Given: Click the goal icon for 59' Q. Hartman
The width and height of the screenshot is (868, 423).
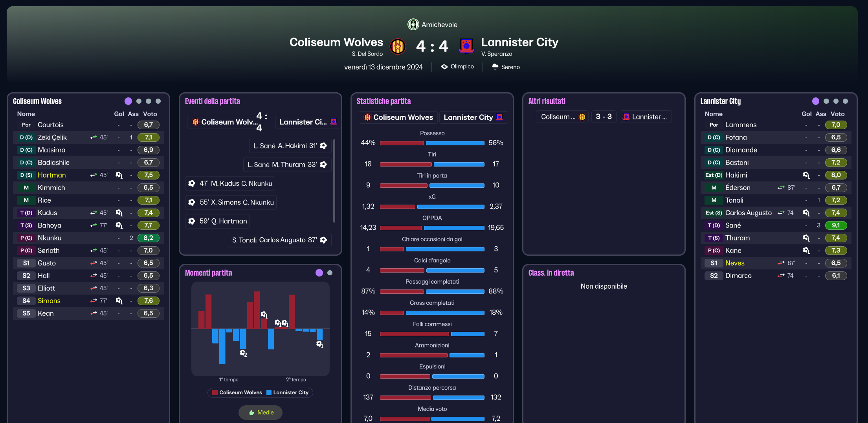Looking at the screenshot, I should [x=192, y=221].
